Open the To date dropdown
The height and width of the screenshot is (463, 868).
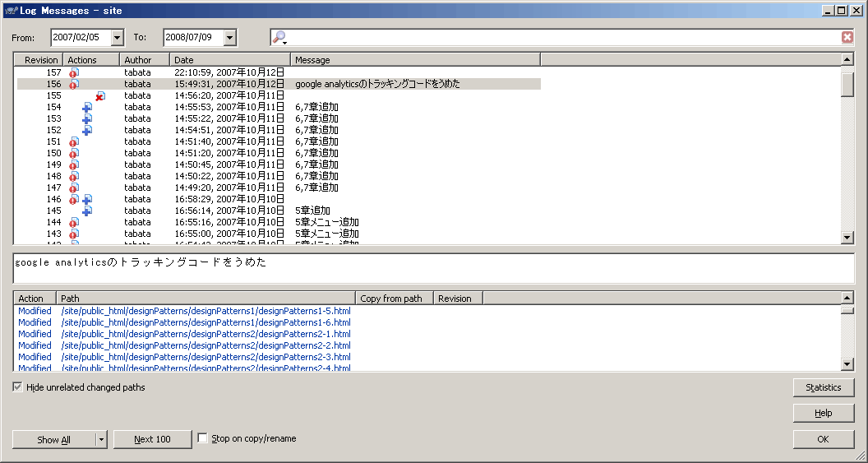click(x=229, y=37)
